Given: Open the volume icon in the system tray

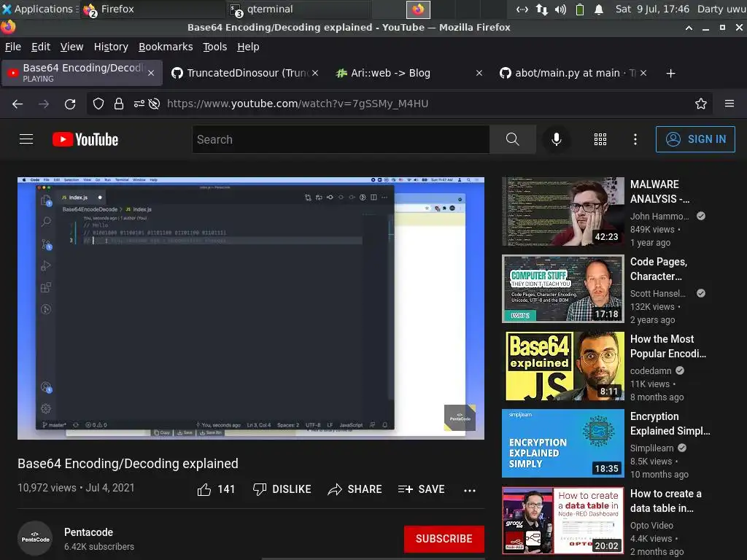Looking at the screenshot, I should pos(560,9).
